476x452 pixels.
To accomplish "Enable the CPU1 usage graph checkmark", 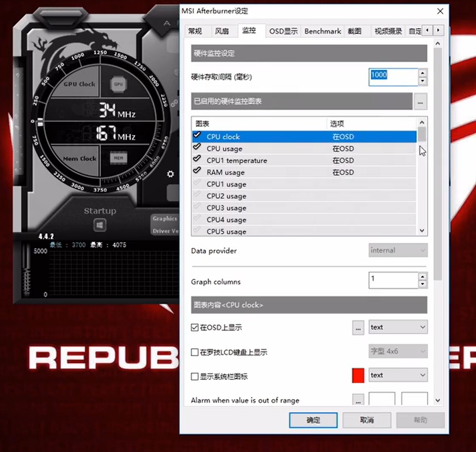I will (197, 182).
